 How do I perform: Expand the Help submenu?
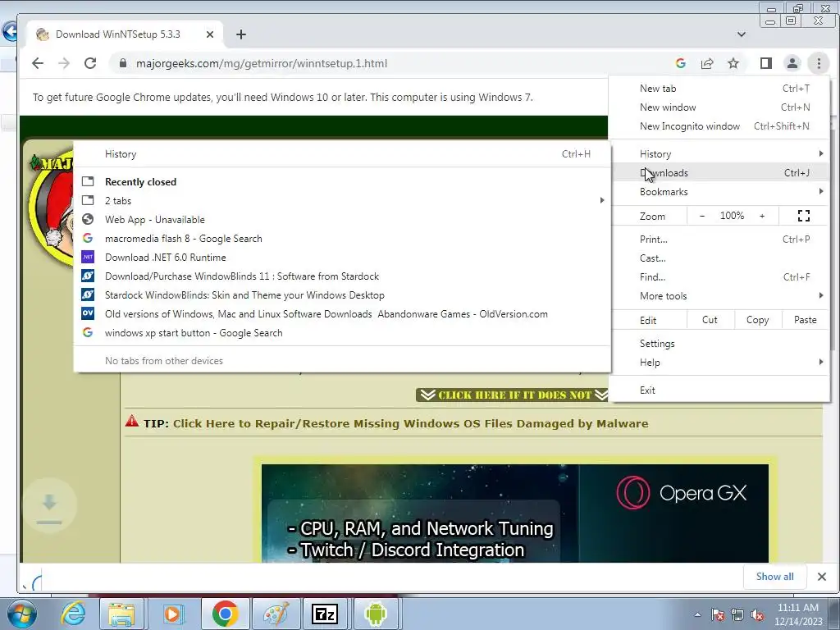[x=719, y=362]
